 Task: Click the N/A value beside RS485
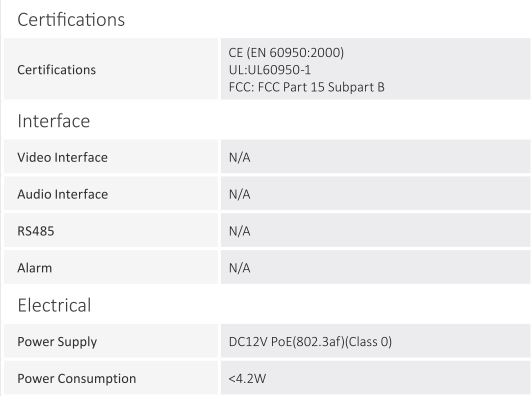click(239, 231)
